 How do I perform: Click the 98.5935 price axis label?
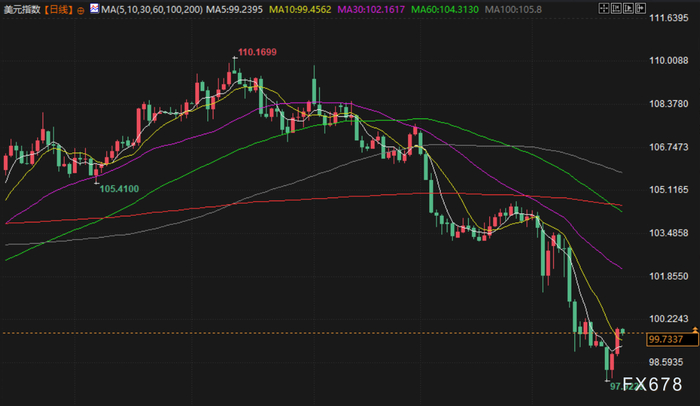point(666,362)
